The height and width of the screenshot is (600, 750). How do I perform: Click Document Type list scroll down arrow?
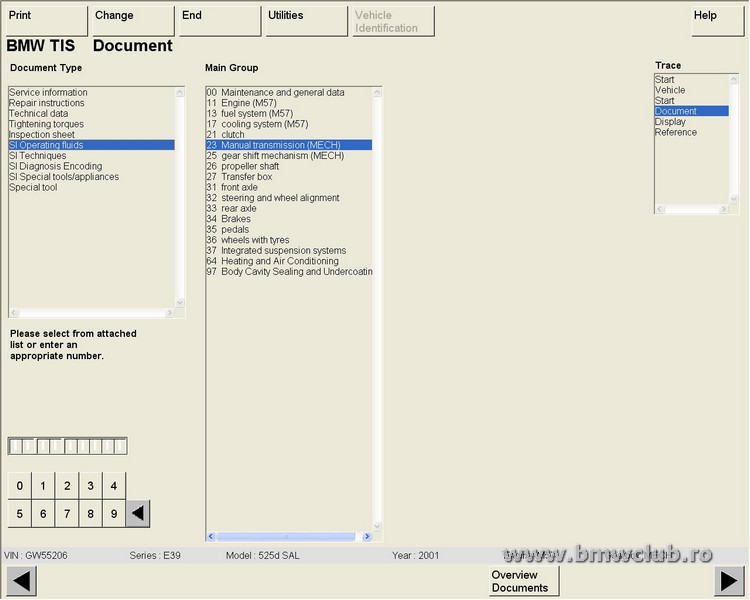click(180, 302)
